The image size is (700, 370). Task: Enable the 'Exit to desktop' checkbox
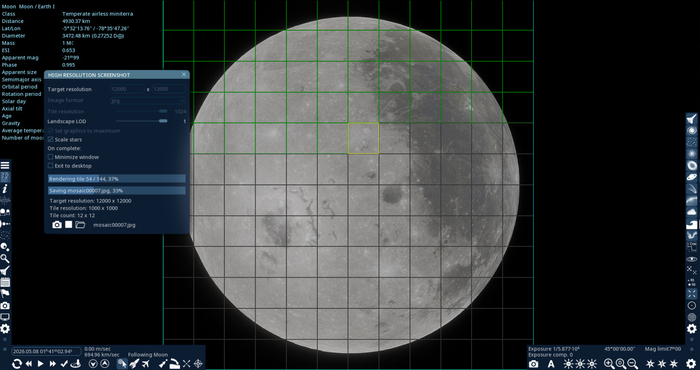pyautogui.click(x=50, y=166)
